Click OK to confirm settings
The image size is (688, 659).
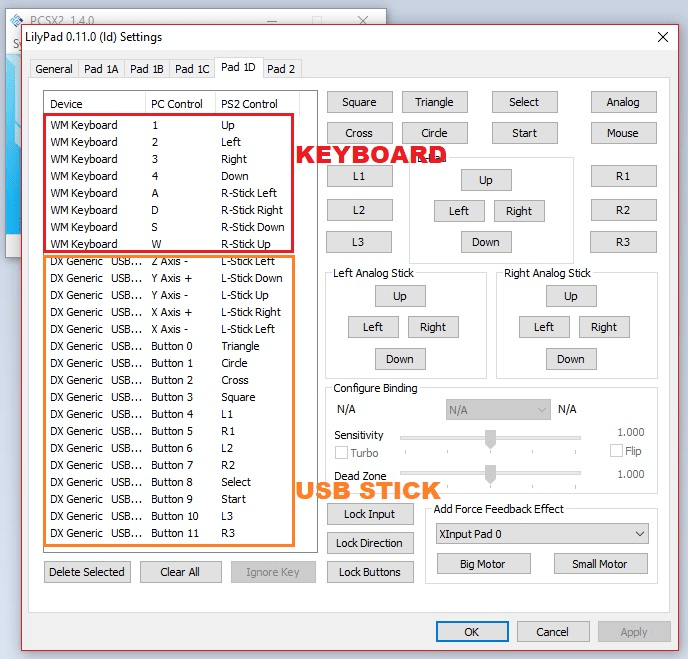pyautogui.click(x=472, y=632)
